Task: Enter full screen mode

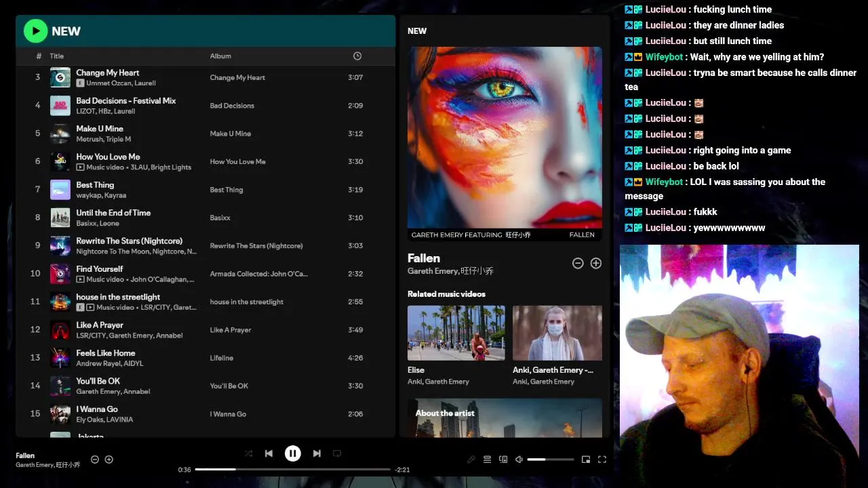Action: point(601,460)
